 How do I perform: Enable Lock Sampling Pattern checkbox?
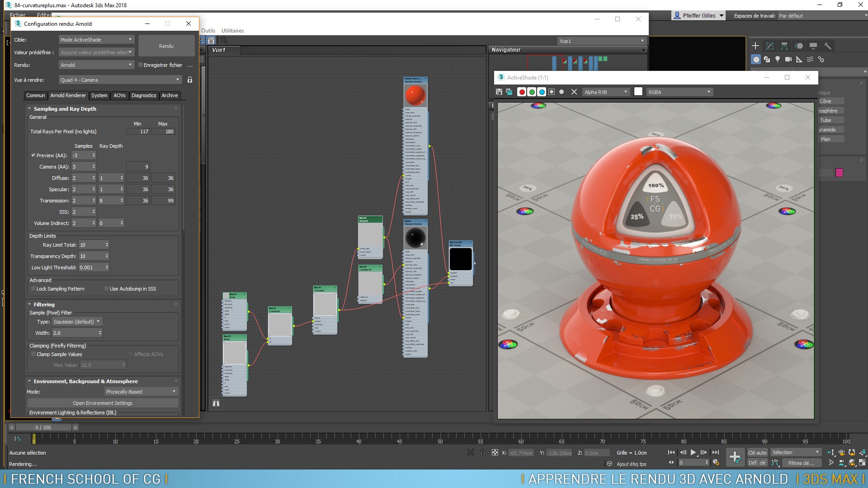tap(34, 288)
